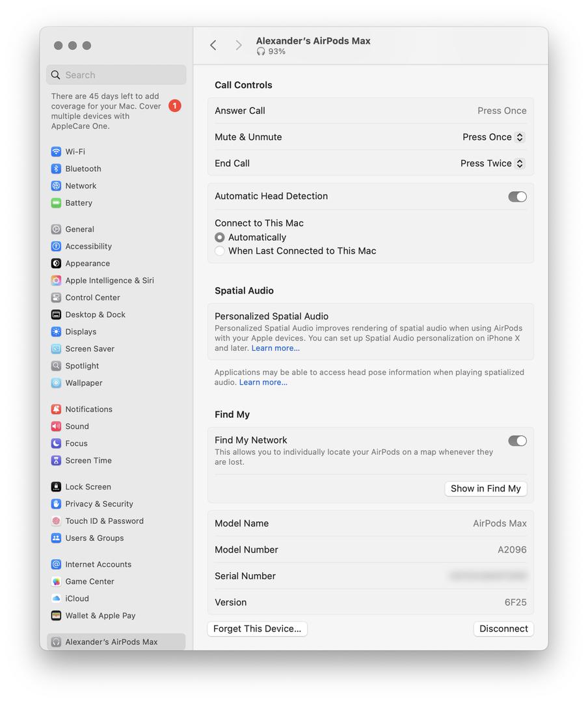Select the Sound speaker icon
The image size is (588, 703).
tap(56, 426)
